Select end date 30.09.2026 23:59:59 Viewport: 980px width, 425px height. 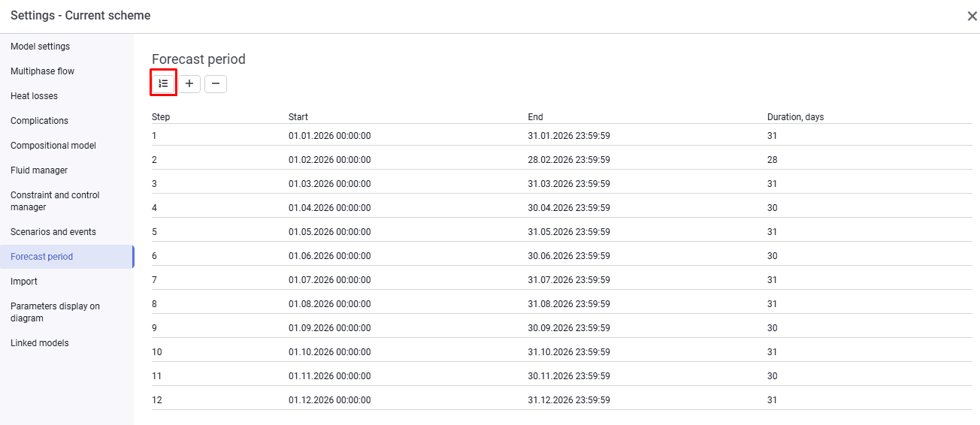point(569,328)
